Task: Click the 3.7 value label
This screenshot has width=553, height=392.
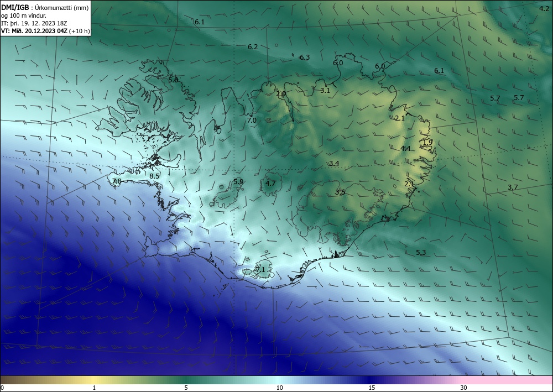Action: (x=513, y=187)
